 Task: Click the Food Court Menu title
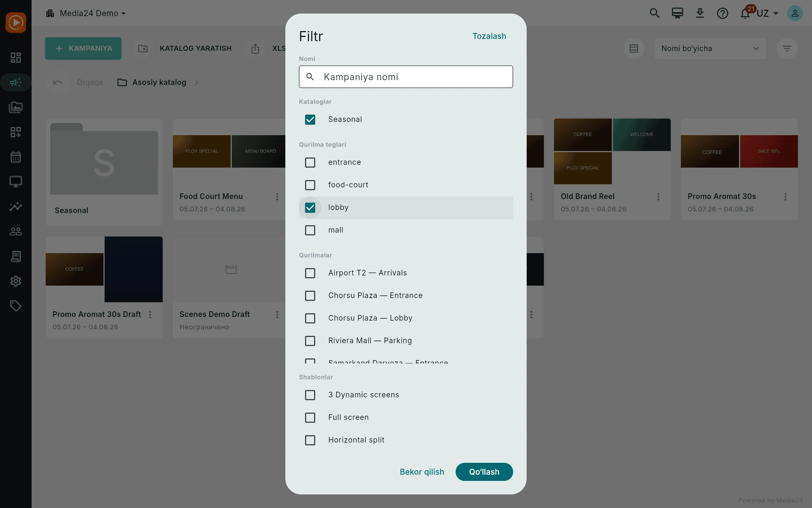[211, 196]
